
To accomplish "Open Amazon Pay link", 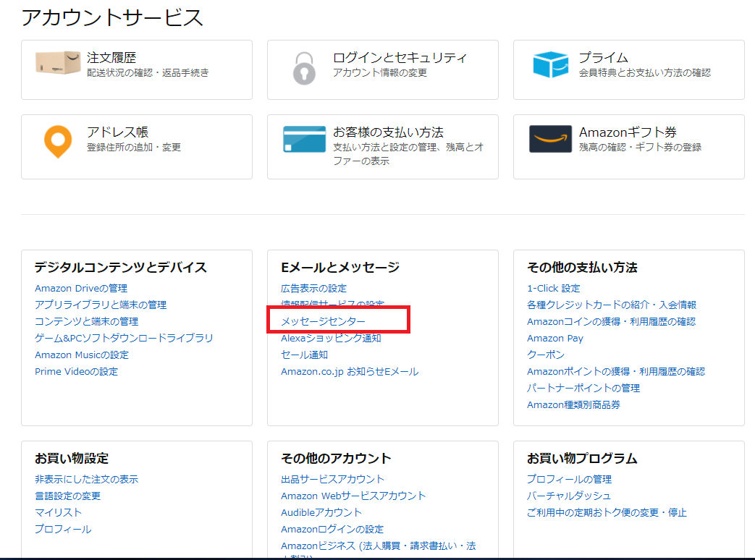I will click(x=554, y=338).
